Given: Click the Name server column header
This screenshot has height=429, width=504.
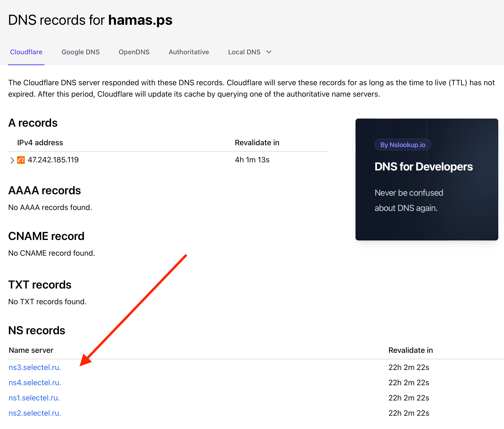Looking at the screenshot, I should 31,350.
